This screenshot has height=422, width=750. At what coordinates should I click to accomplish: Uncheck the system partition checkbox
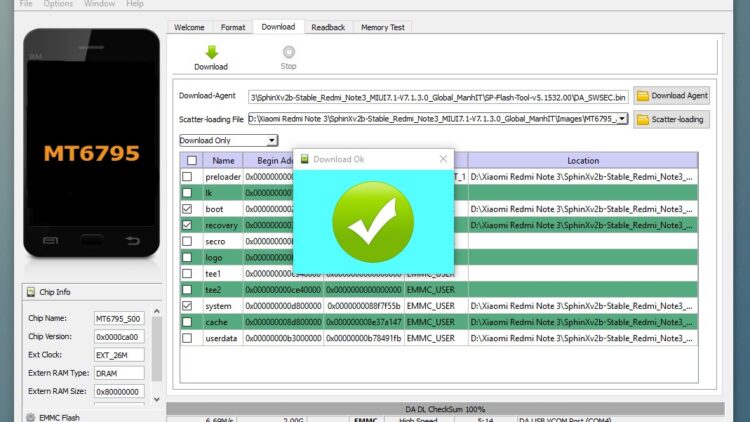[x=188, y=305]
